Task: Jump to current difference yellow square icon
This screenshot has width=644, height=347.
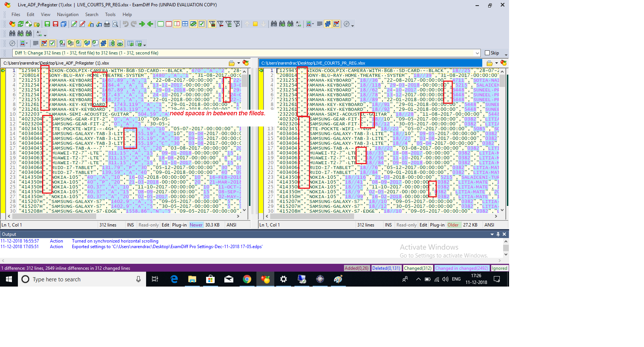Action: 255,24
